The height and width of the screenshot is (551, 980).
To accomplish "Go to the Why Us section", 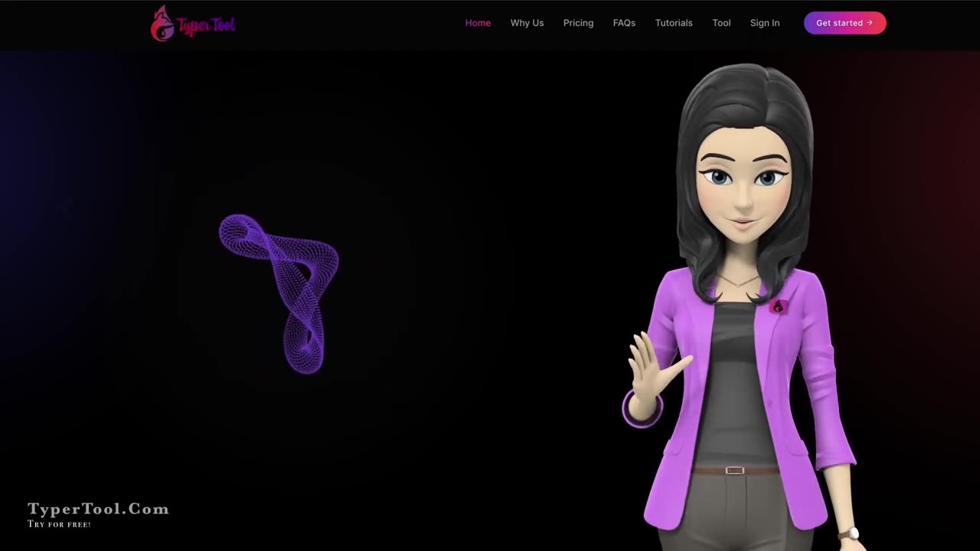I will pos(527,23).
